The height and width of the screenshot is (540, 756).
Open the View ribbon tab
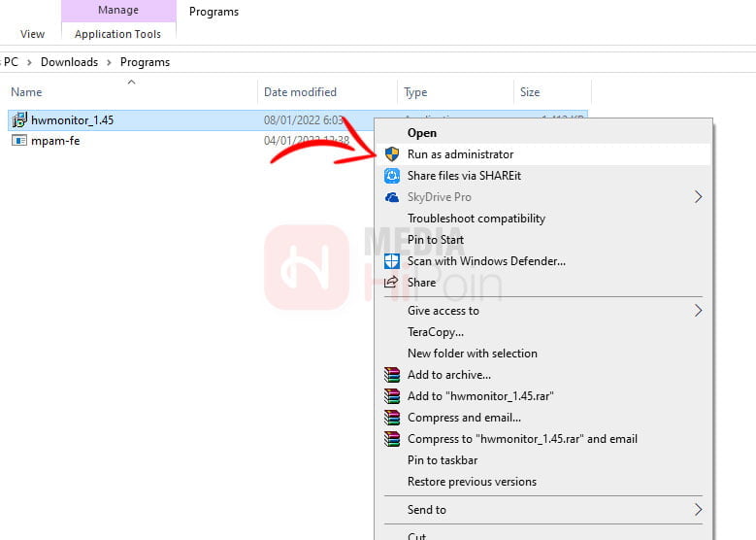(32, 34)
